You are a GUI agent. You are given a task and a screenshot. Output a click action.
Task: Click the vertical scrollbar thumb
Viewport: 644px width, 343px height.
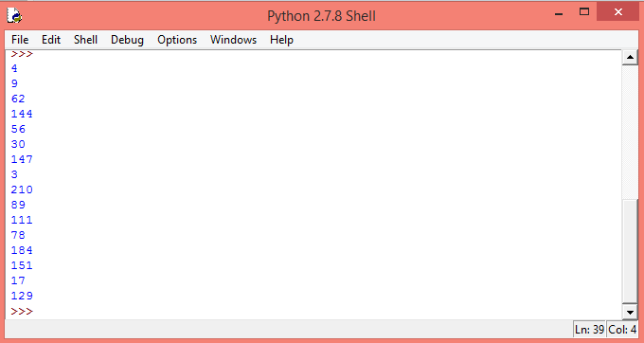630,251
